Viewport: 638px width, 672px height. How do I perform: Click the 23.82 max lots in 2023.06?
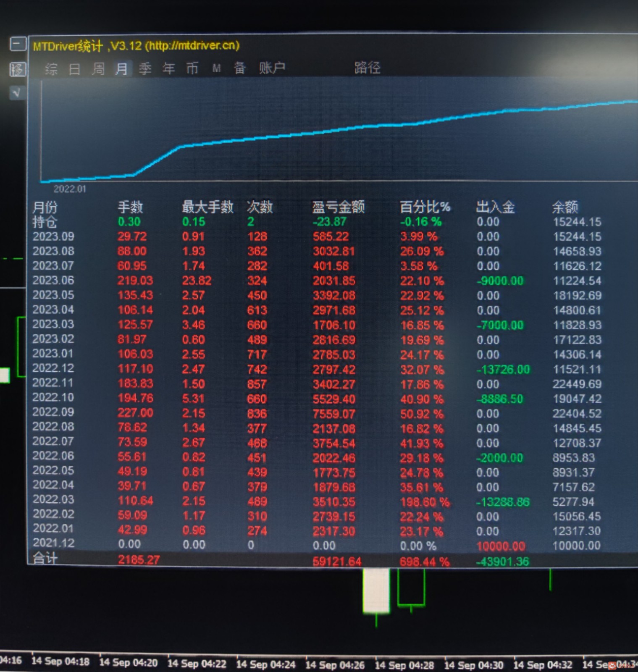(x=197, y=281)
